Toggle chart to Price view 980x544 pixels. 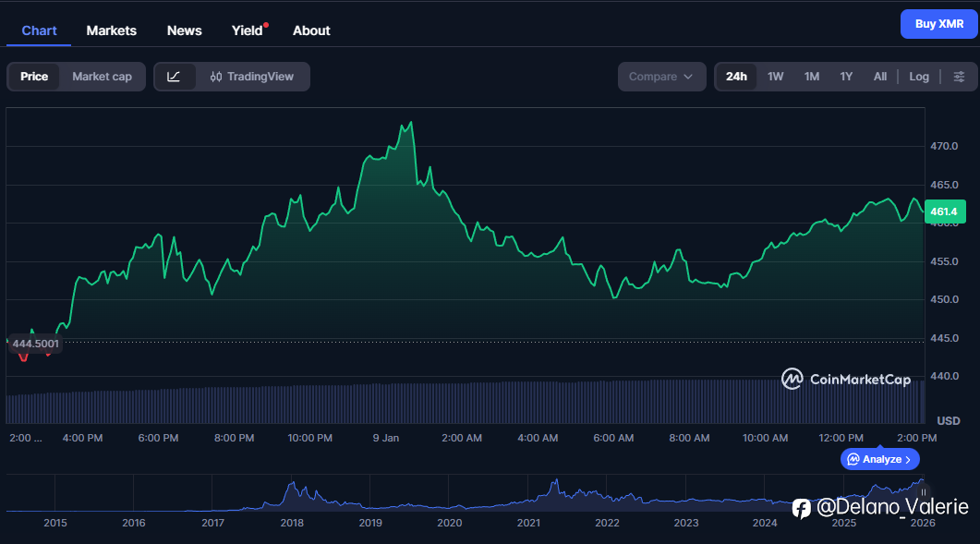point(34,77)
